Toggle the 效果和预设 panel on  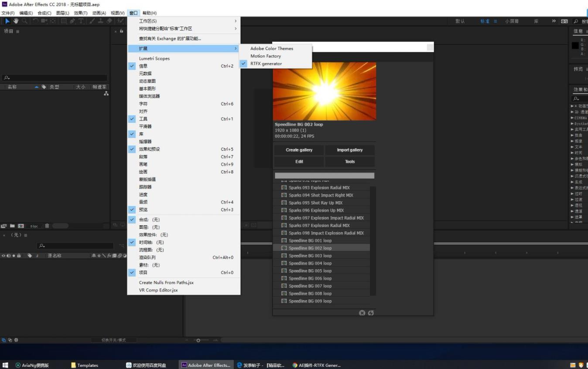click(x=150, y=149)
